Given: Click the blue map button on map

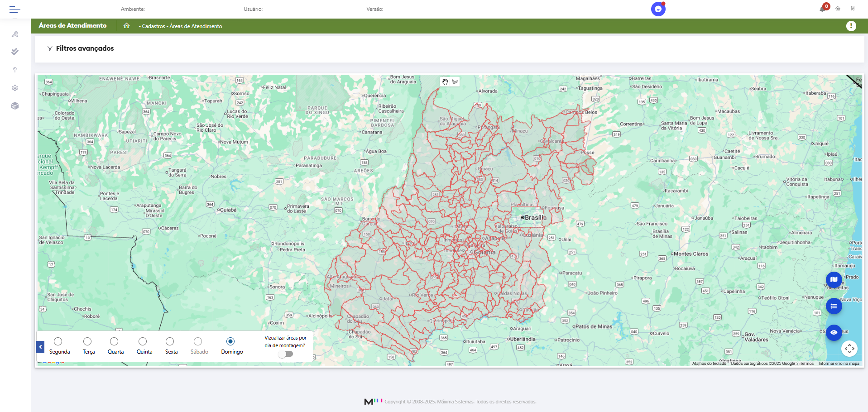Looking at the screenshot, I should tap(834, 280).
